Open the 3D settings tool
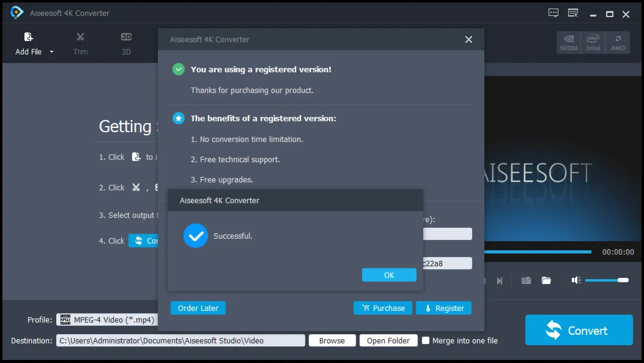Screen dimensions: 644x363 click(x=126, y=43)
